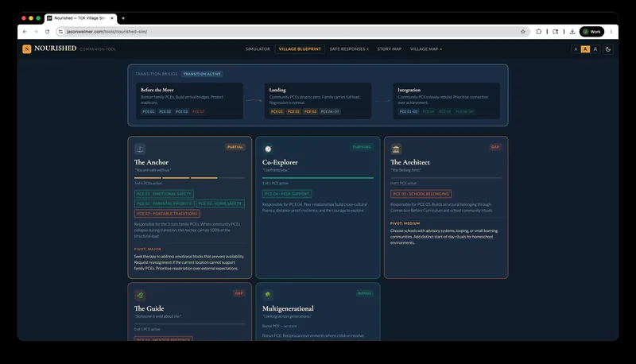Click PCE 04 Peer Support tag
Viewport: 636px width, 364px height.
point(287,194)
